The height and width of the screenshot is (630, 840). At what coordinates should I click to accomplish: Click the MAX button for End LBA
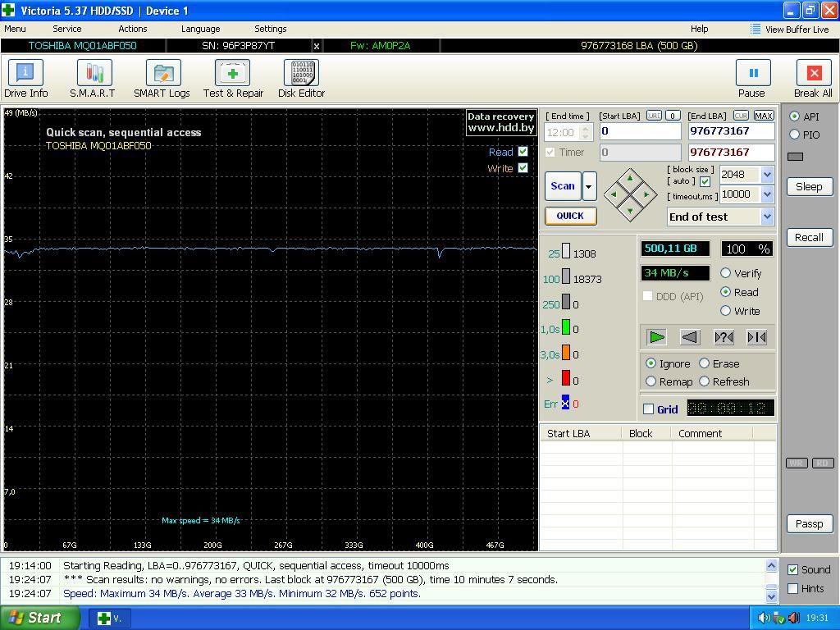point(764,116)
